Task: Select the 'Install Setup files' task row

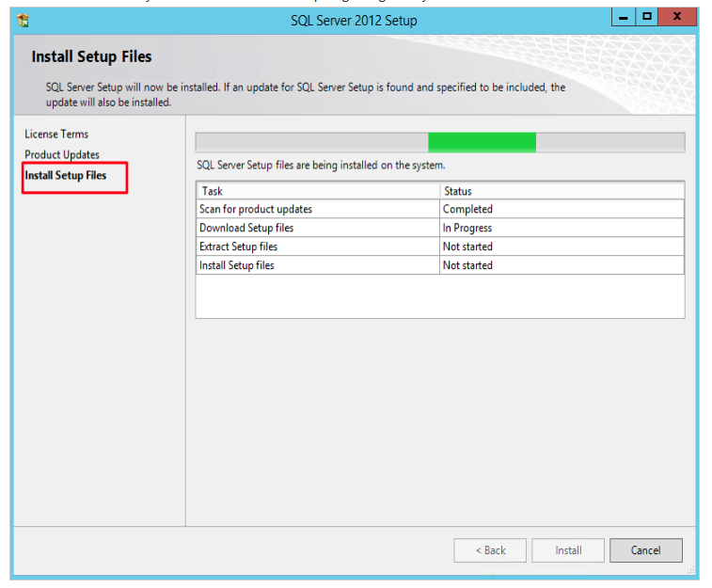Action: [x=440, y=265]
